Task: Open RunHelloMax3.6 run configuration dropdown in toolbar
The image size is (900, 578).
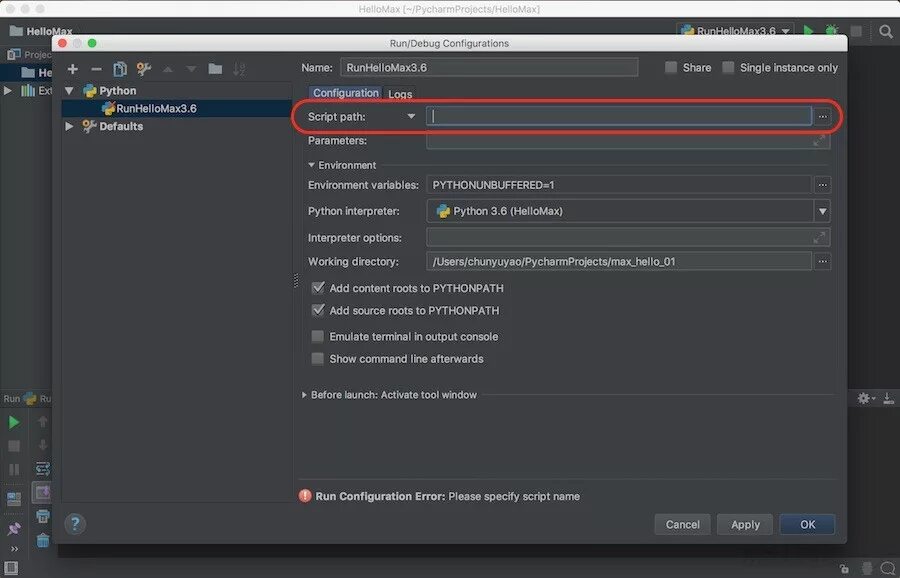Action: point(736,31)
